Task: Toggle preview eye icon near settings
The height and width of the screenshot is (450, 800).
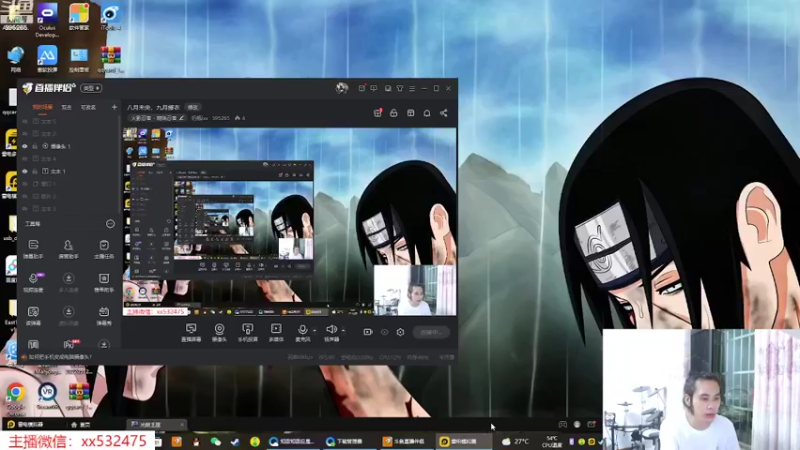Action: pyautogui.click(x=385, y=332)
